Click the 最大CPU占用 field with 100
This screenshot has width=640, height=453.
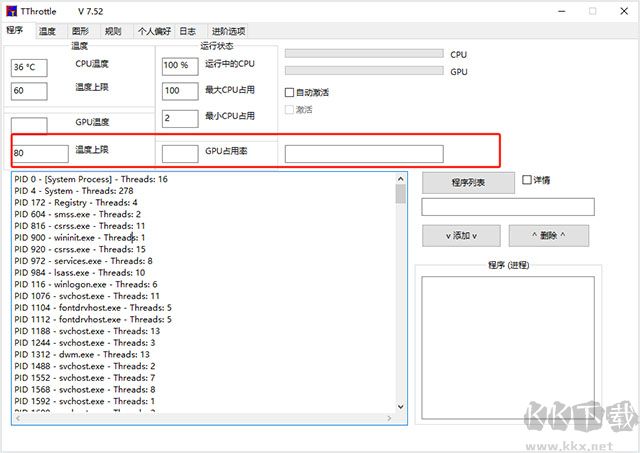point(180,91)
